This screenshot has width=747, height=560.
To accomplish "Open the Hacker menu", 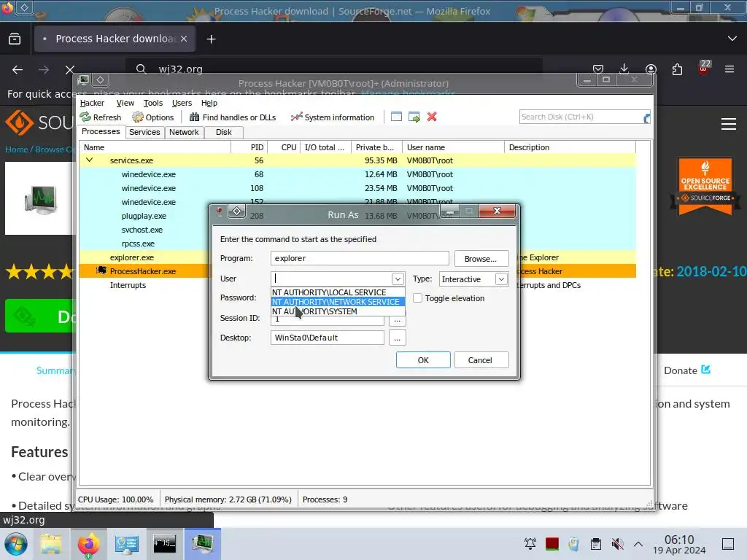I will pyautogui.click(x=92, y=103).
